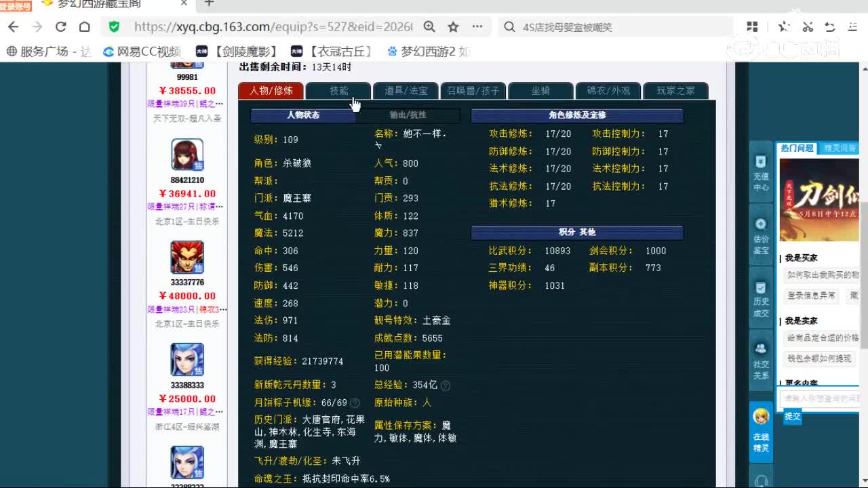Go back in browser history
The width and height of the screenshot is (868, 488).
pyautogui.click(x=13, y=27)
